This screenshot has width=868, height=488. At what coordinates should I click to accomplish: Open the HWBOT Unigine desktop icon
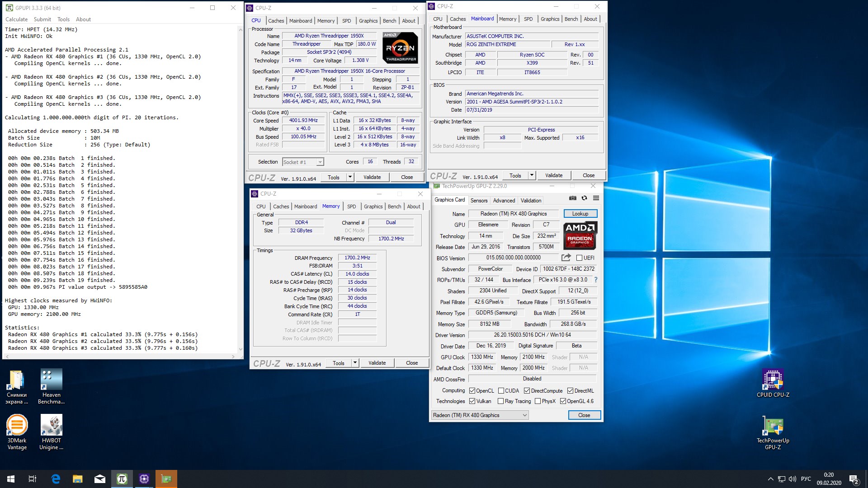tap(51, 432)
